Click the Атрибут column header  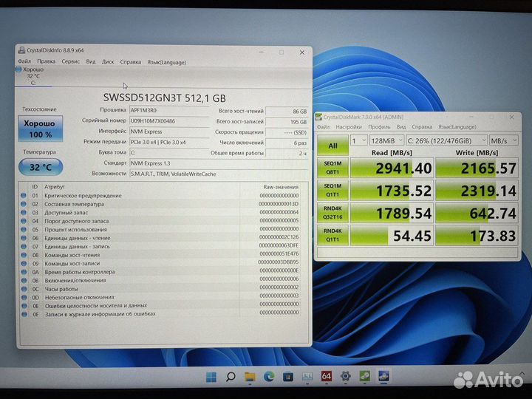[x=55, y=187]
